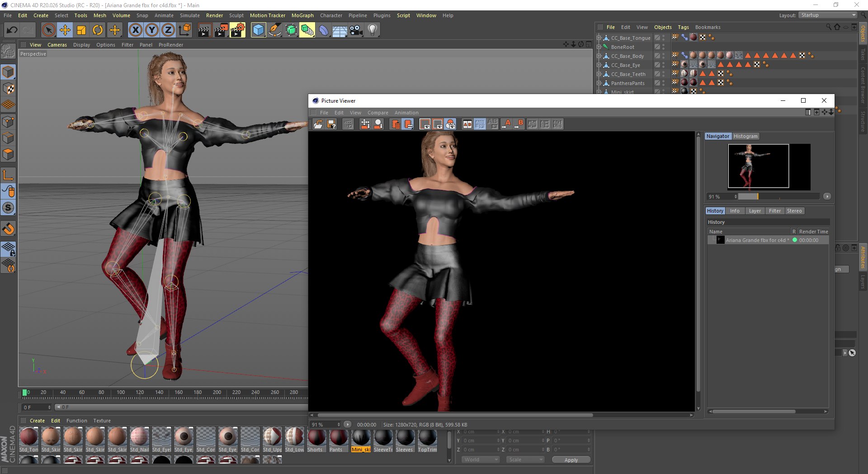Open the MoGraph menu
This screenshot has width=868, height=474.
[x=302, y=15]
